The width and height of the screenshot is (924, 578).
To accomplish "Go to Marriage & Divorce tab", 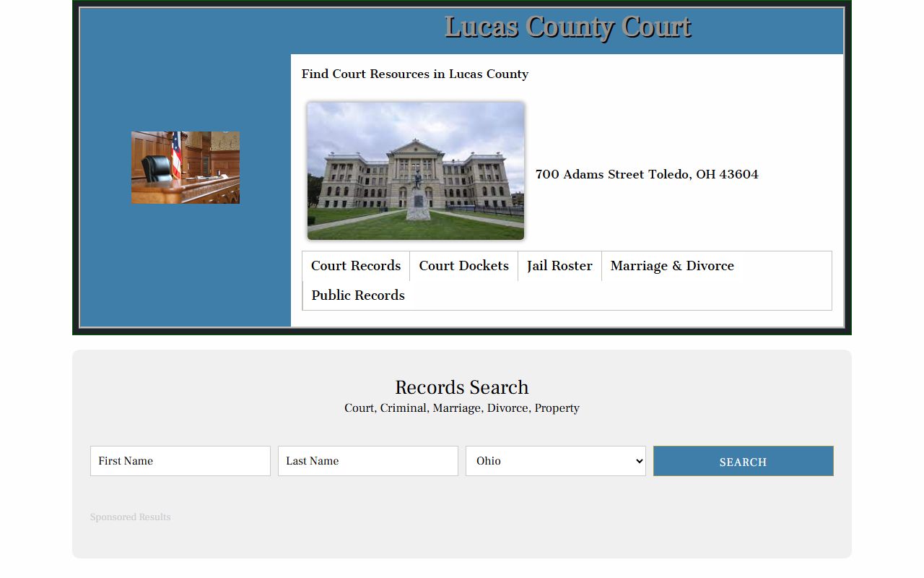I will click(x=672, y=266).
